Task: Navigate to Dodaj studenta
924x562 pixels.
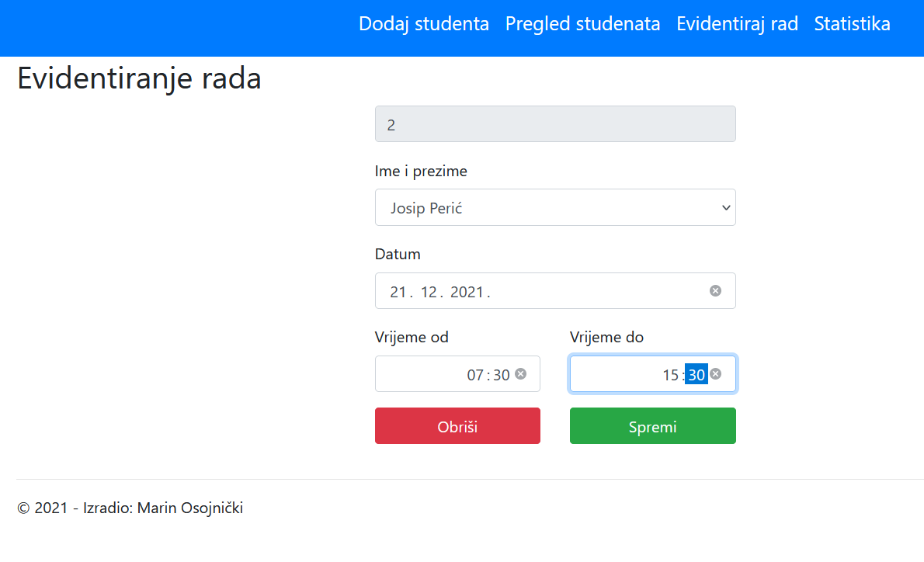Action: (424, 23)
